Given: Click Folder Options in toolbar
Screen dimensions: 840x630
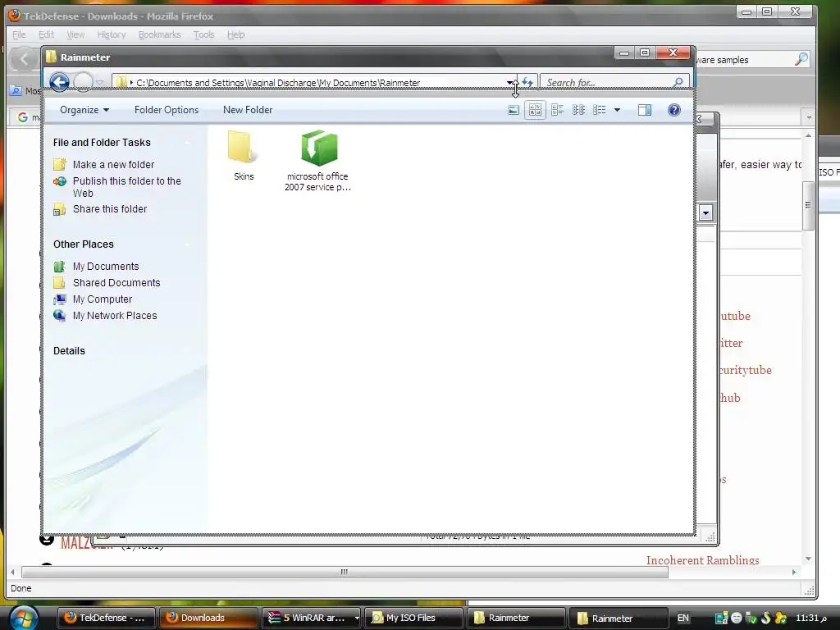Looking at the screenshot, I should 167,110.
